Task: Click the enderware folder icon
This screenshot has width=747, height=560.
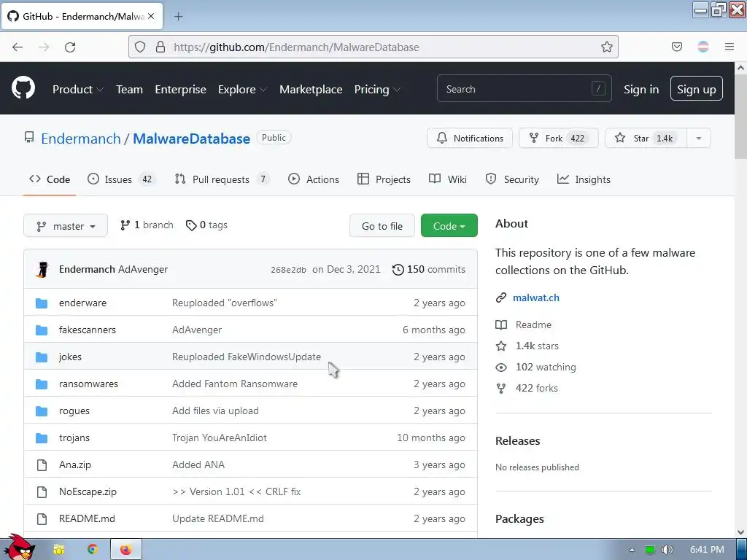Action: click(x=42, y=303)
